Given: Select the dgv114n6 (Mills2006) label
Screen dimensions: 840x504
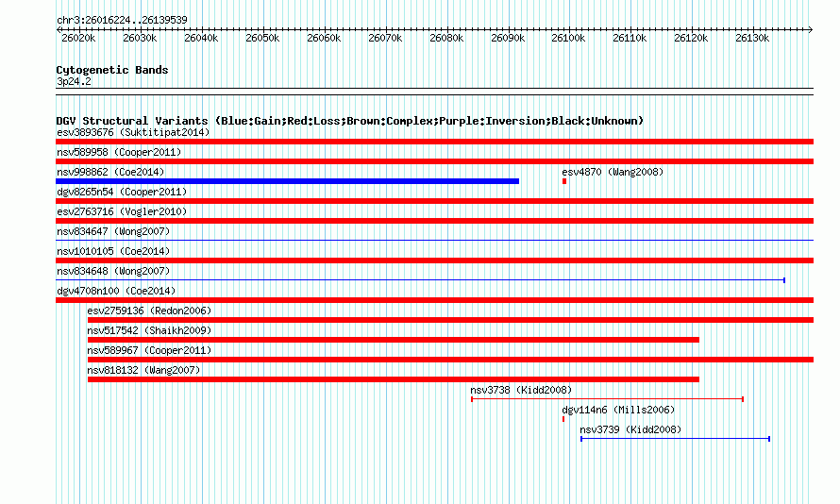Looking at the screenshot, I should [x=618, y=410].
